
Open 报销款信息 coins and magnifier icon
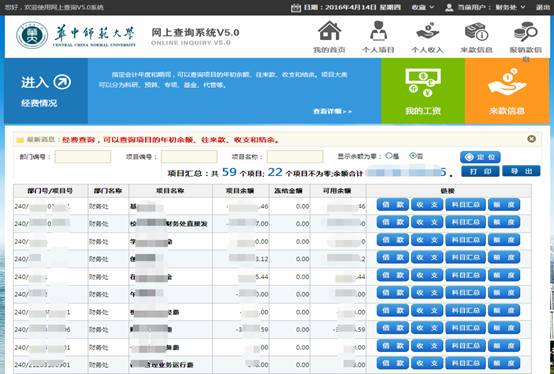pyautogui.click(x=525, y=31)
